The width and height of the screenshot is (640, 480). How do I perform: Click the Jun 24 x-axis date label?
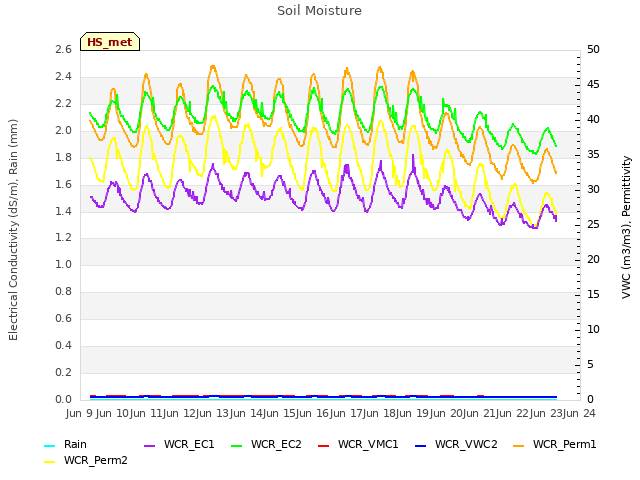579,413
